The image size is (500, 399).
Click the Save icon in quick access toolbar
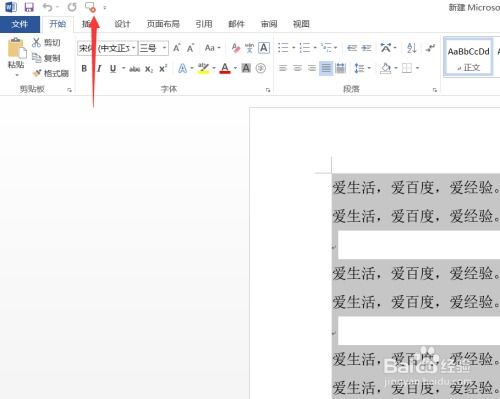(x=29, y=7)
